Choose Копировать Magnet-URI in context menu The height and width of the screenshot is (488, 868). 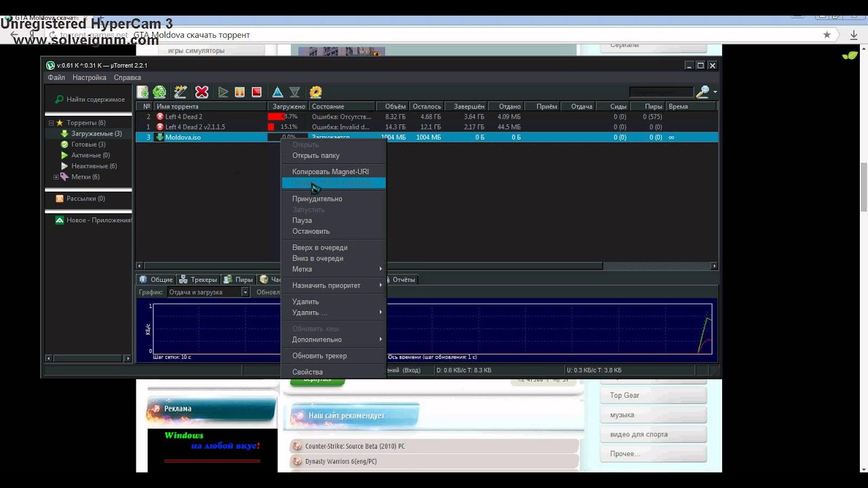pos(334,171)
